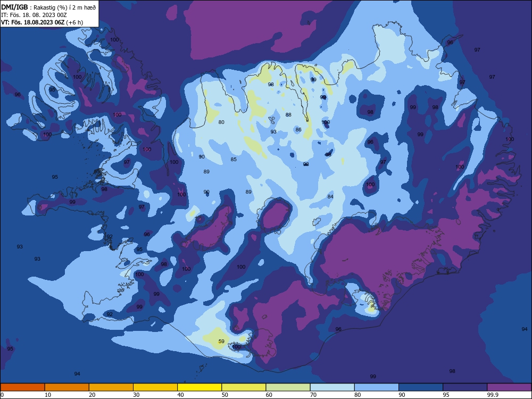Click the 50–60 pale yellow legend swatch
This screenshot has height=399, width=532.
[x=244, y=387]
